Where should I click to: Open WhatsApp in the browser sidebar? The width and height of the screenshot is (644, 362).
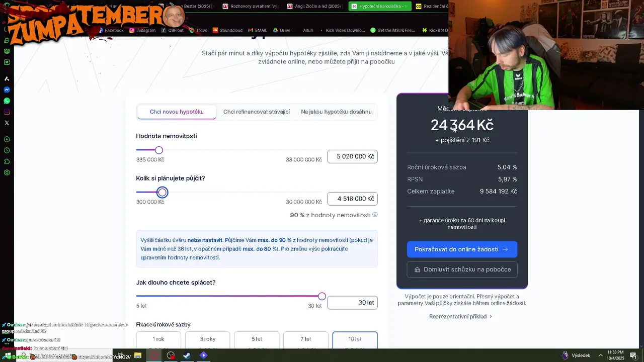click(7, 101)
